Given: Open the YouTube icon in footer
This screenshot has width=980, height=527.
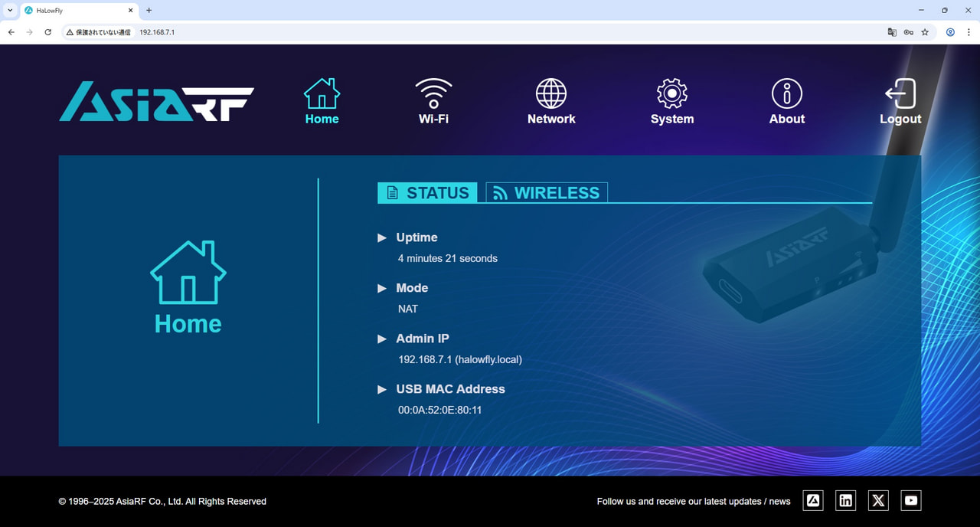Looking at the screenshot, I should tap(910, 501).
